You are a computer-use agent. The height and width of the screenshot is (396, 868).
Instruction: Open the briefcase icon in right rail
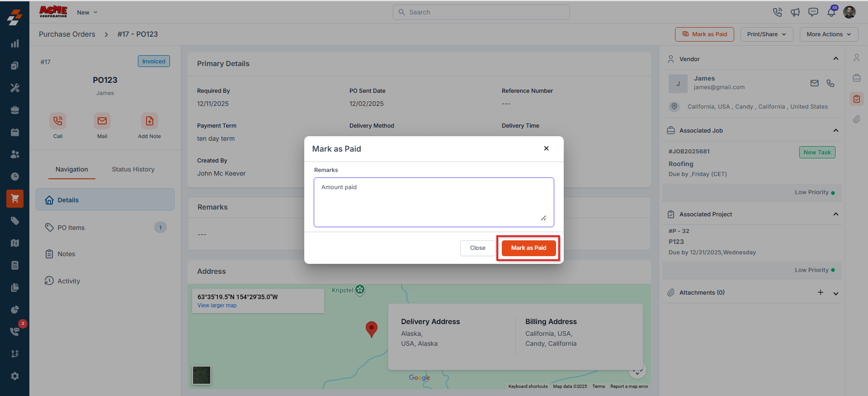pyautogui.click(x=857, y=78)
